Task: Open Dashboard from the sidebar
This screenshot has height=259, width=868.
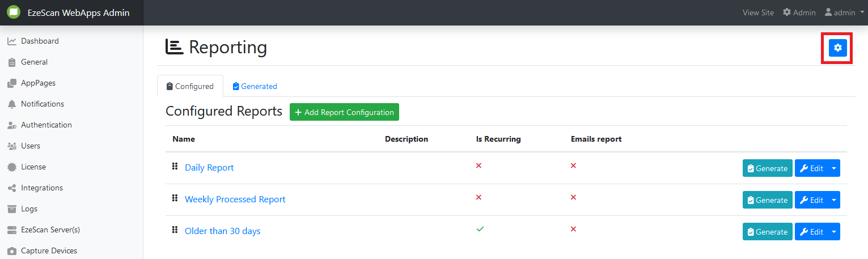Action: click(39, 41)
